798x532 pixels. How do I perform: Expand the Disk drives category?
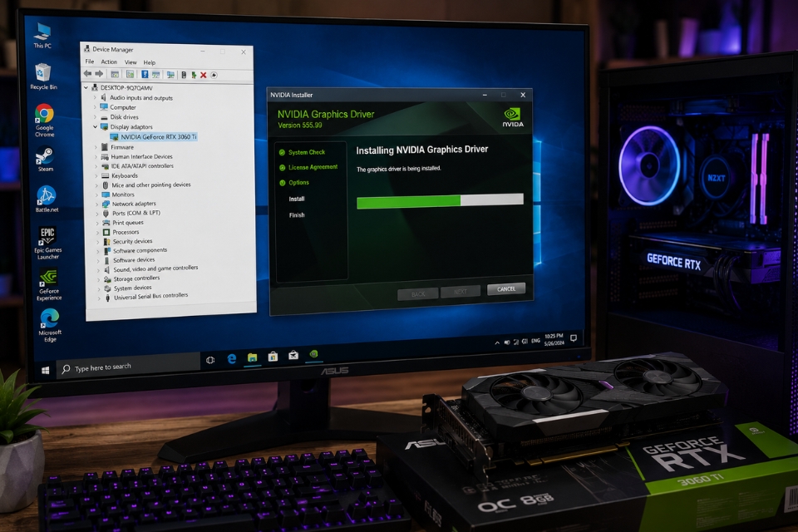click(x=95, y=116)
